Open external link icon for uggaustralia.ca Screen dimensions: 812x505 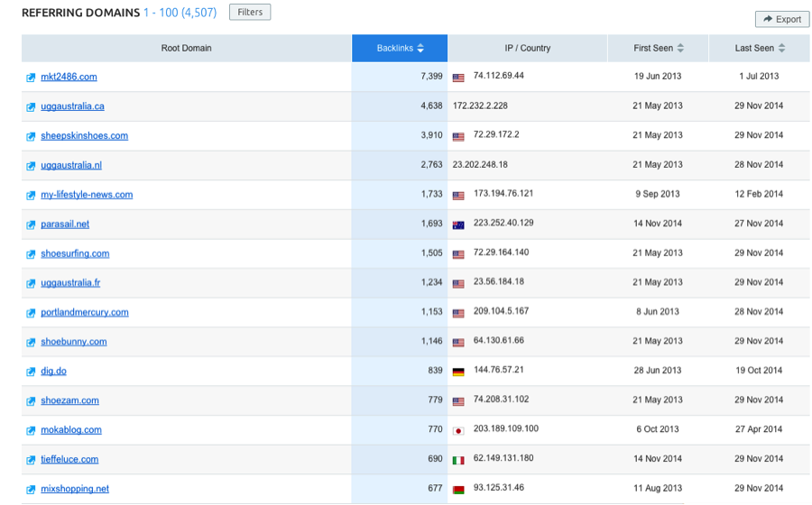(31, 107)
